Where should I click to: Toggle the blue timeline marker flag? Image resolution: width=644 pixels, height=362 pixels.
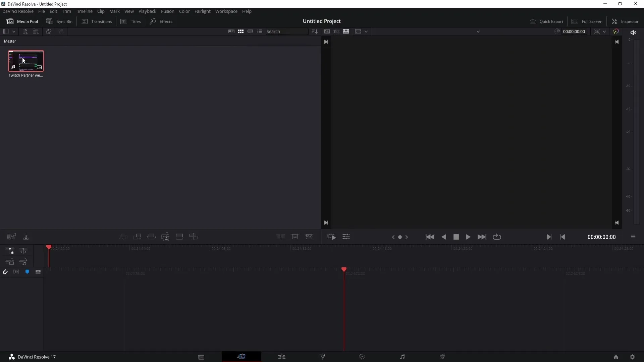(x=27, y=272)
